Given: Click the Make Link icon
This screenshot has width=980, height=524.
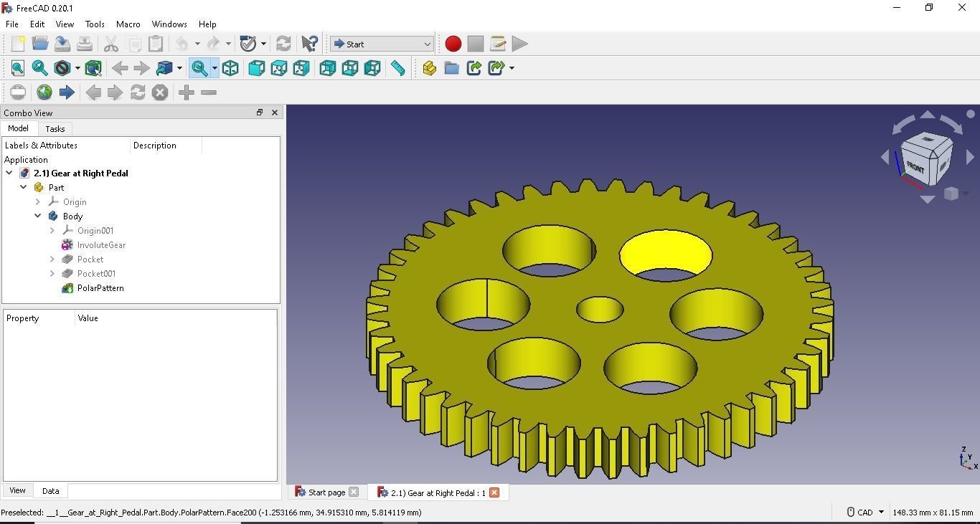Looking at the screenshot, I should click(x=473, y=68).
